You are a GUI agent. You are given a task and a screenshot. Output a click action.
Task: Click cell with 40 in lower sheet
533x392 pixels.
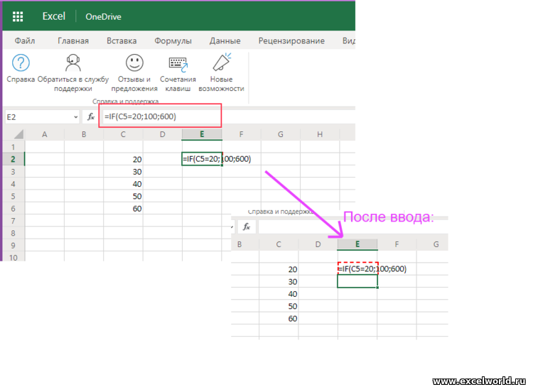pos(279,293)
